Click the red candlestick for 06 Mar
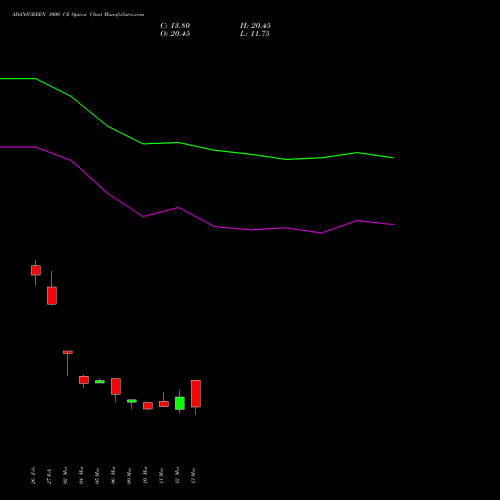 tap(116, 386)
